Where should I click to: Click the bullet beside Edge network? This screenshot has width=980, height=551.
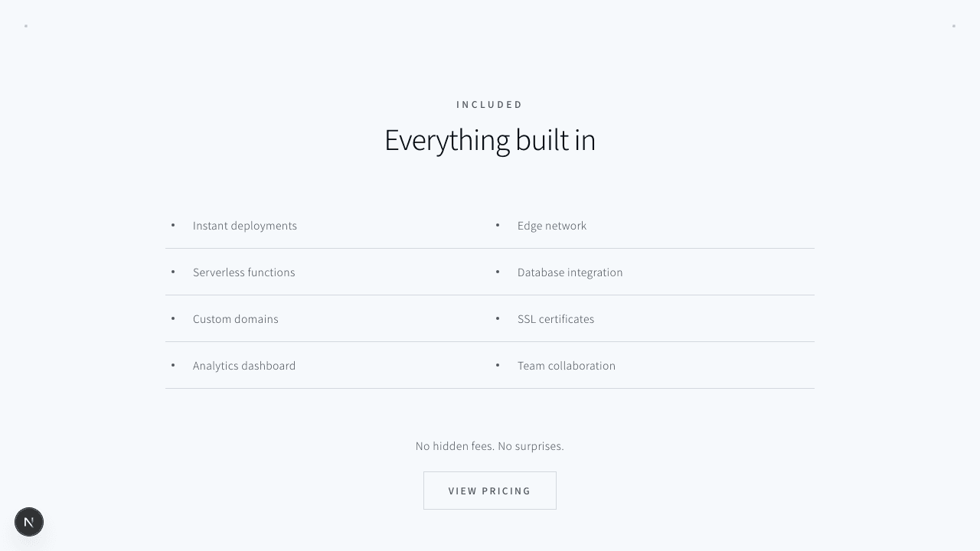point(498,225)
